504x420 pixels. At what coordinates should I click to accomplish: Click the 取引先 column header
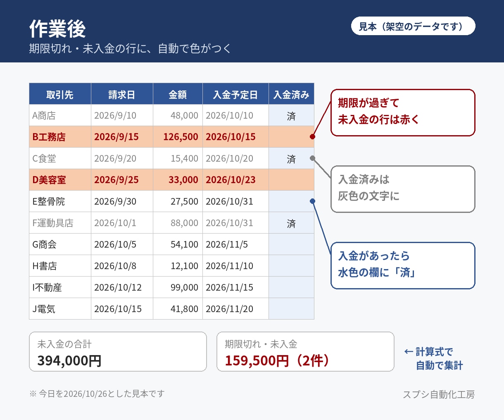click(60, 94)
